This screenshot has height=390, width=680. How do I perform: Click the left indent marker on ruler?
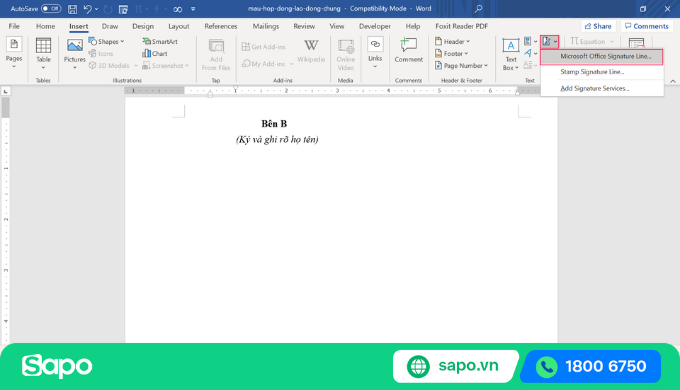pos(210,94)
